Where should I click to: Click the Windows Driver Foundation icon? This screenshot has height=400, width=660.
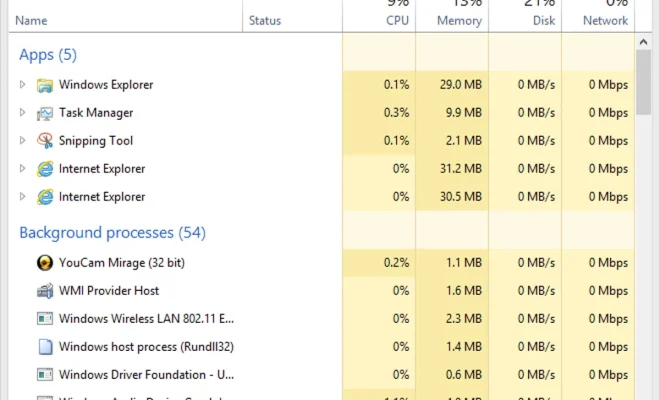click(x=45, y=375)
